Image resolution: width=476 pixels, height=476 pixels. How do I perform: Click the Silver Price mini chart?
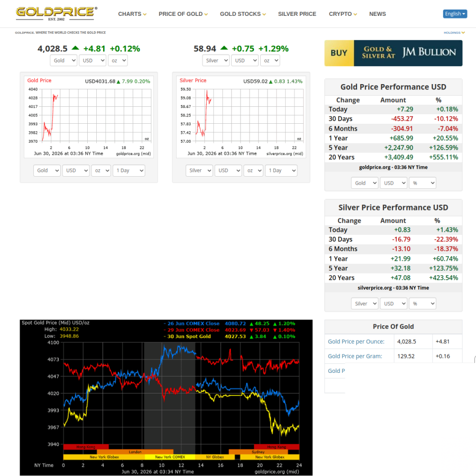(x=241, y=117)
